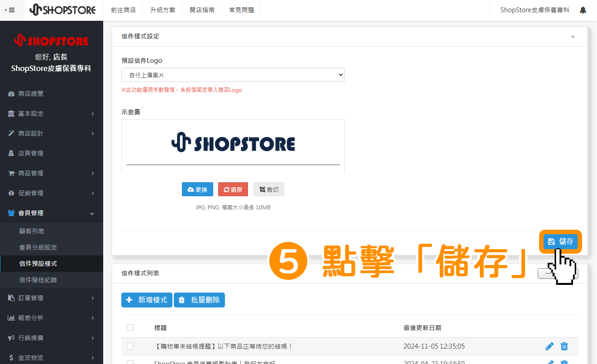Image resolution: width=597 pixels, height=364 pixels.
Task: Click the logo preview image
Action: click(233, 144)
